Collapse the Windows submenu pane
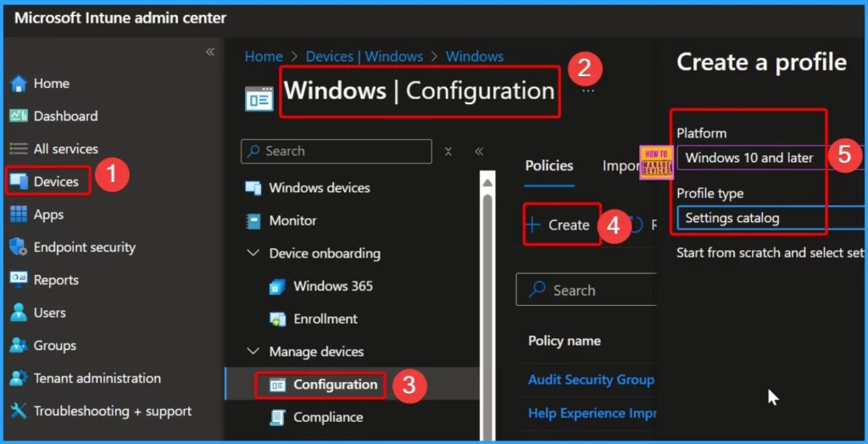 480,152
